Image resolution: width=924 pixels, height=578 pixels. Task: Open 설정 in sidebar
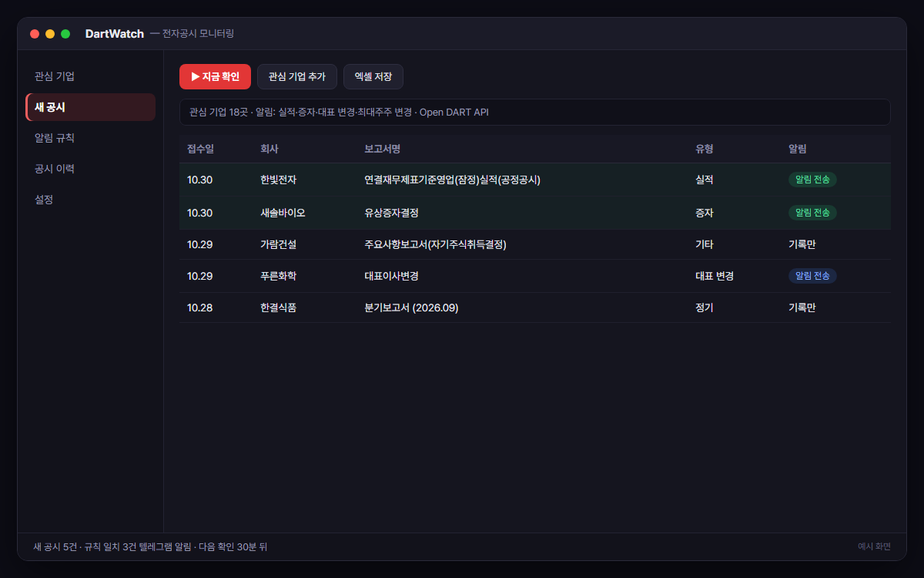tap(91, 200)
